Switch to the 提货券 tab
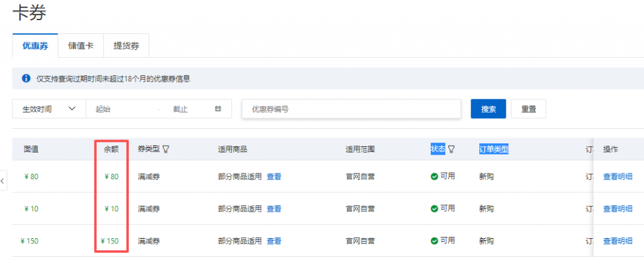 (126, 45)
